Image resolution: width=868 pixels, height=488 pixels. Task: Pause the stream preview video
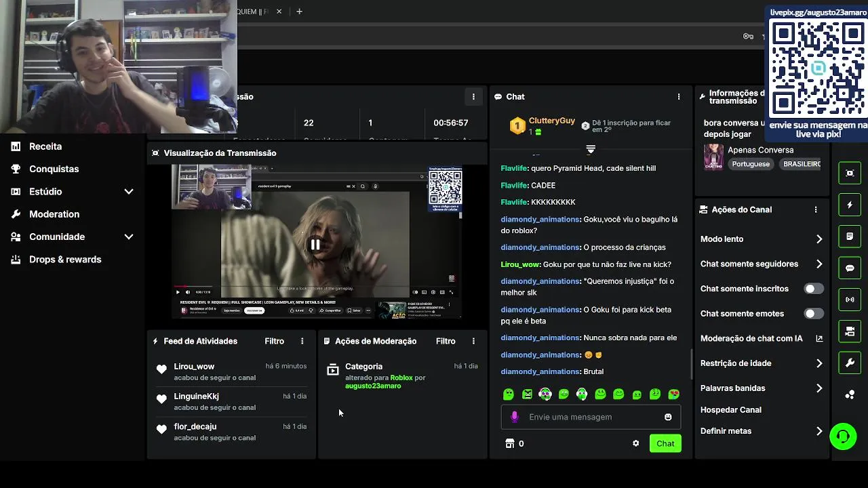click(x=315, y=245)
